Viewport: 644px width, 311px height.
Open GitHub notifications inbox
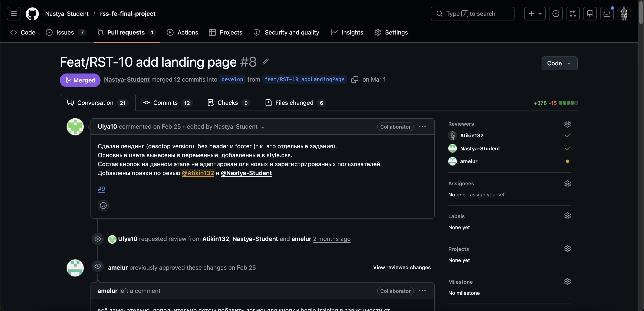tap(607, 14)
